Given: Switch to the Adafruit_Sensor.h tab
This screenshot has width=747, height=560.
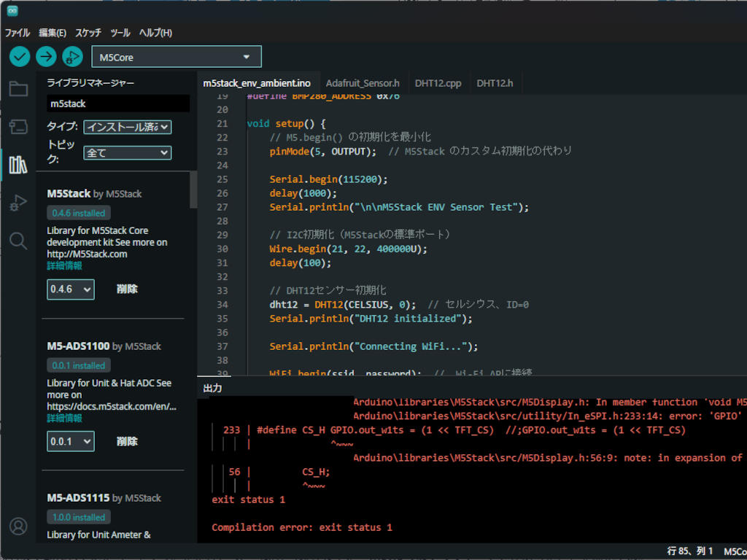Looking at the screenshot, I should pyautogui.click(x=363, y=83).
